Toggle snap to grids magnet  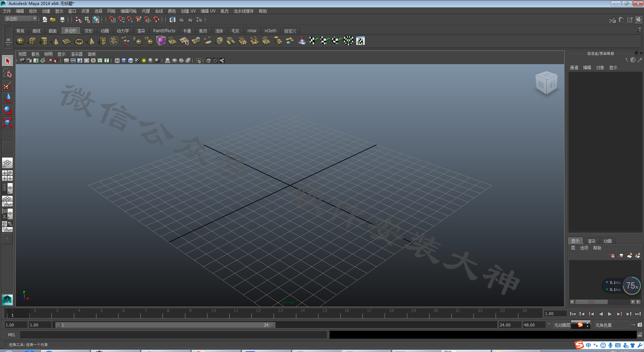click(113, 19)
